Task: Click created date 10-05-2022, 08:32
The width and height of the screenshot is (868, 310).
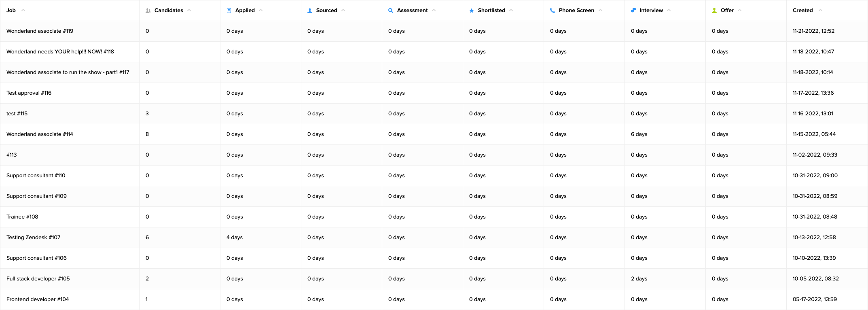Action: click(816, 279)
